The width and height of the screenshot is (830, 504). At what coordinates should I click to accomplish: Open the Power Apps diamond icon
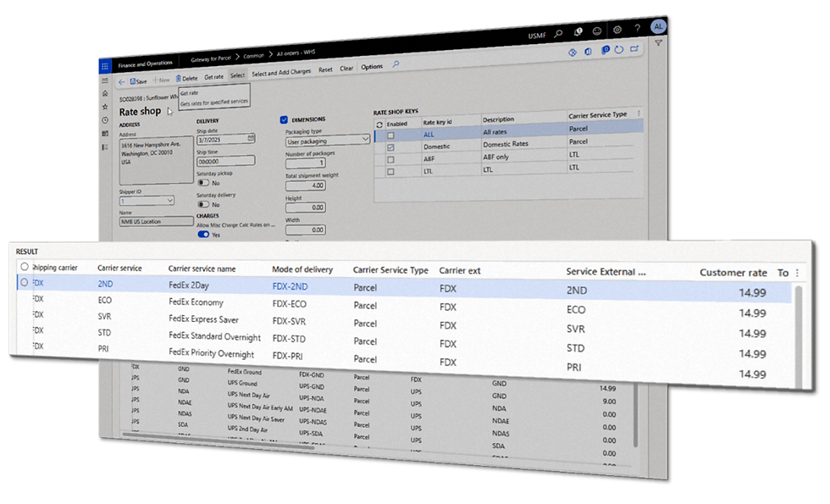[x=573, y=53]
